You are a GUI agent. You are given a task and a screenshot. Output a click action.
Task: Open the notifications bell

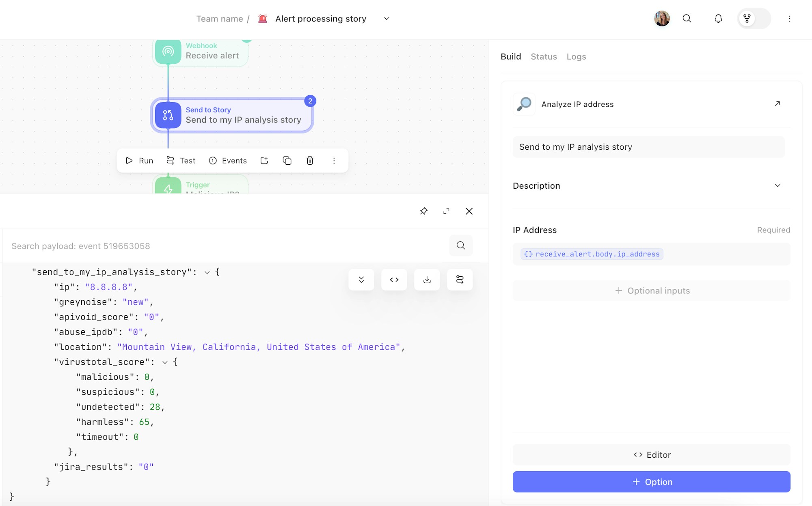coord(718,19)
